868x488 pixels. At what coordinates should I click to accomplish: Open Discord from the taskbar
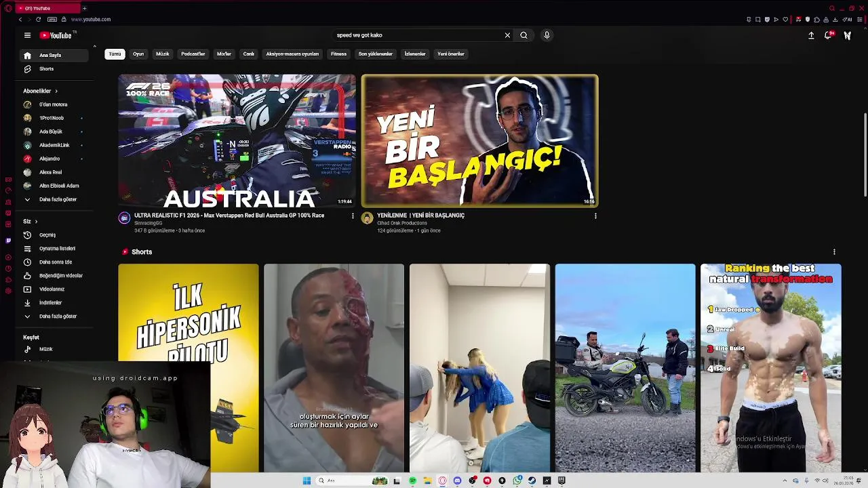(x=457, y=481)
